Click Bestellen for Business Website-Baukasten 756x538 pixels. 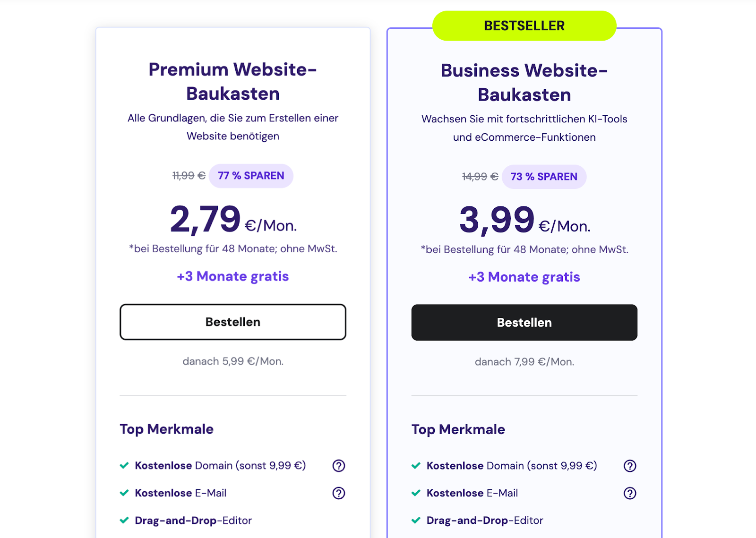pos(524,322)
